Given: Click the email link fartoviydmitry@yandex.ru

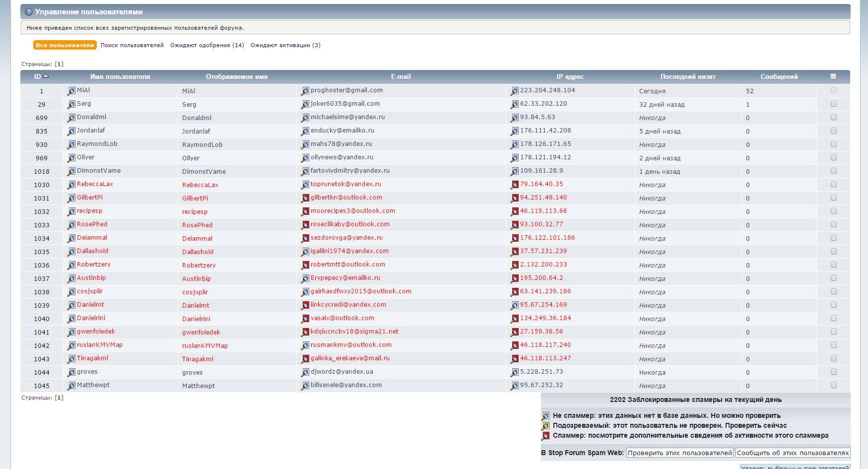Looking at the screenshot, I should 350,171.
